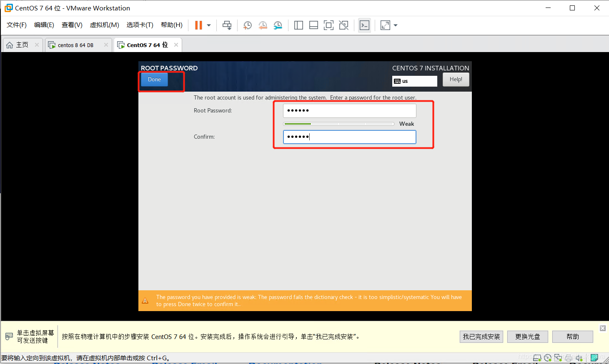Click the password strength bar

point(338,124)
